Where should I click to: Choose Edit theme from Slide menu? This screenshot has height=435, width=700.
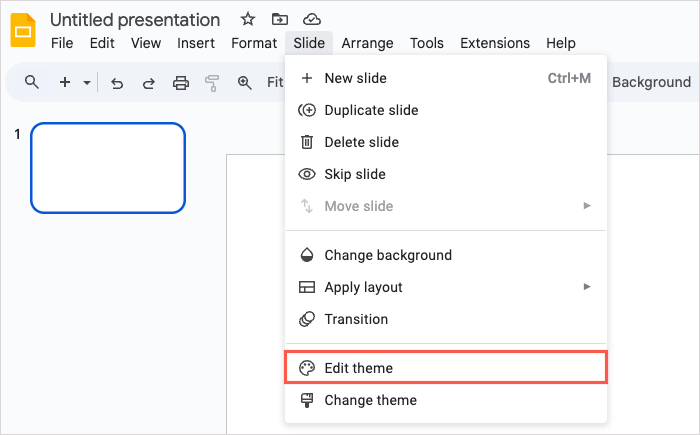click(x=446, y=368)
